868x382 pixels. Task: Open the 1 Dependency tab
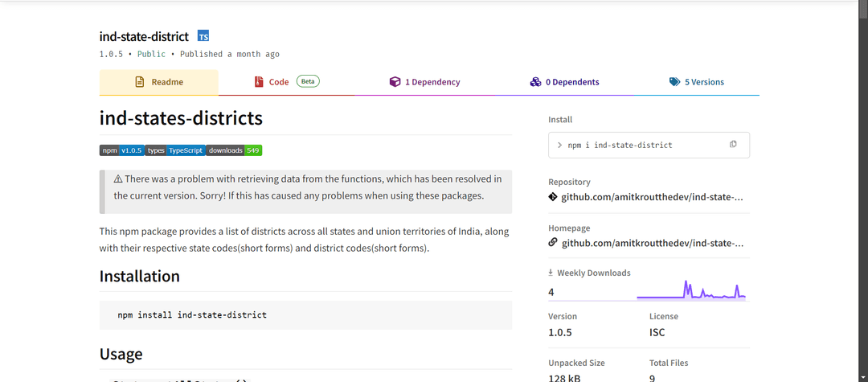tap(424, 82)
